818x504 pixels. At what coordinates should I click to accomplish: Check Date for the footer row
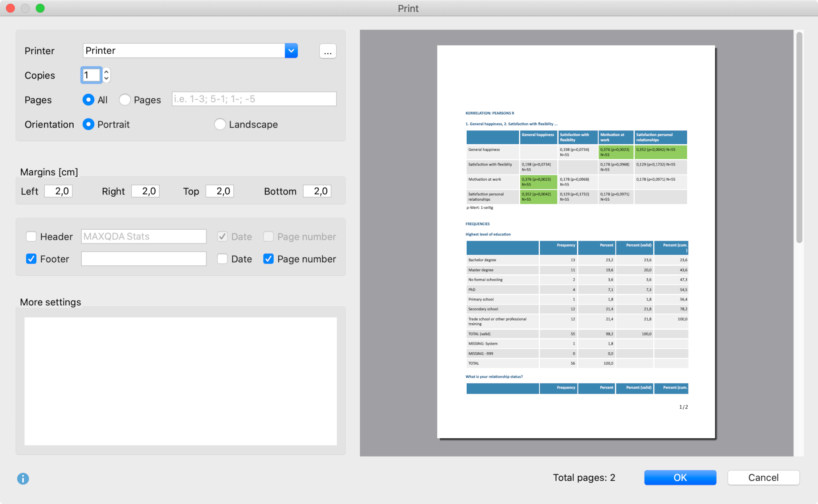pyautogui.click(x=222, y=258)
